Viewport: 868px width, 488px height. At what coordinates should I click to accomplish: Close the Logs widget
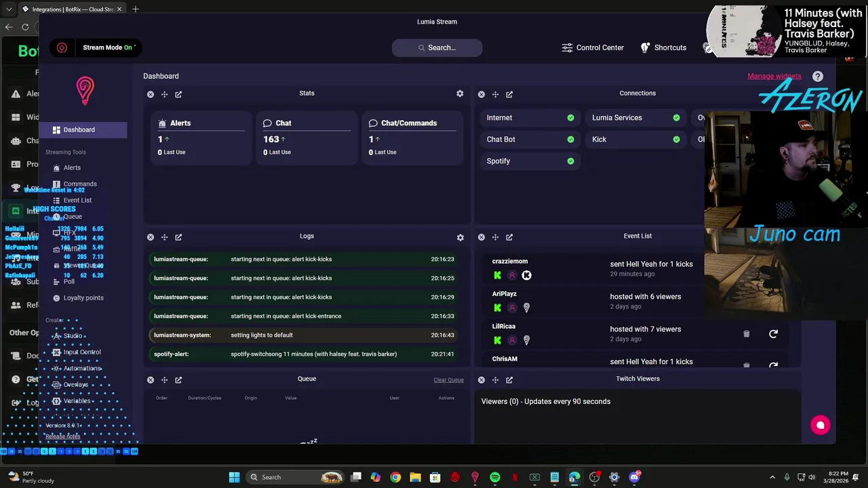click(151, 237)
